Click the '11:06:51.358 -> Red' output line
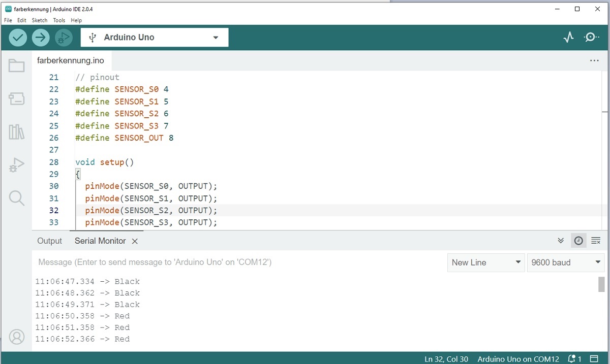Image resolution: width=610 pixels, height=364 pixels. click(x=82, y=328)
